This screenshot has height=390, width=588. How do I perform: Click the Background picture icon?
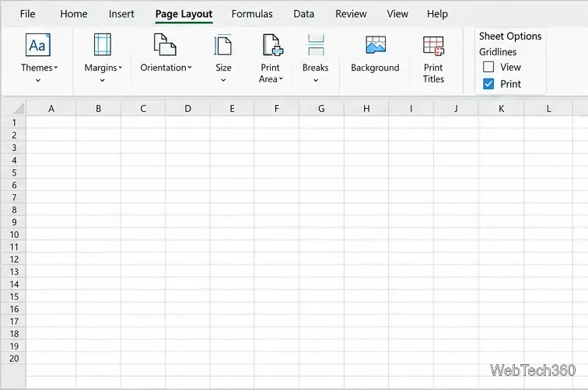click(376, 44)
